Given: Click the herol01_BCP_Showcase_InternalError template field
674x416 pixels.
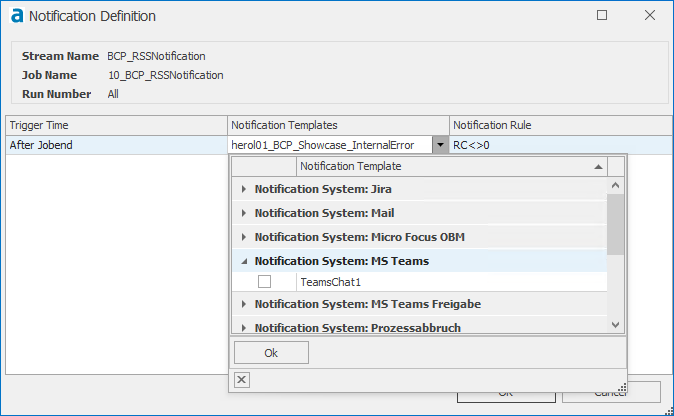Looking at the screenshot, I should (330, 145).
